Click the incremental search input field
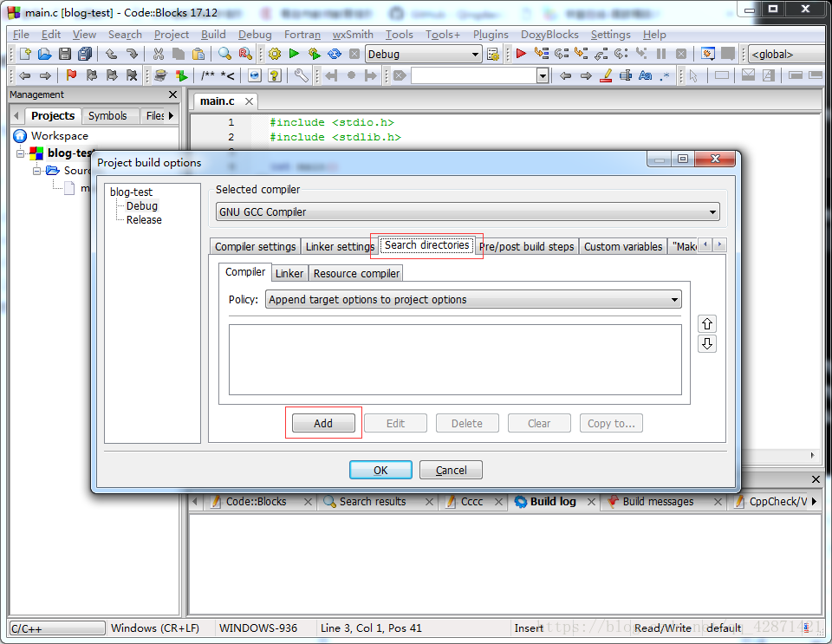This screenshot has width=832, height=644. (474, 76)
